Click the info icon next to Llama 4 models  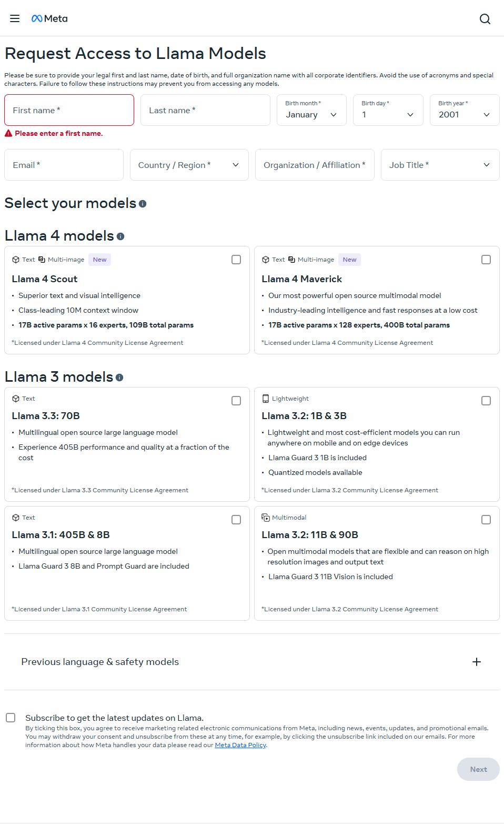pos(120,236)
